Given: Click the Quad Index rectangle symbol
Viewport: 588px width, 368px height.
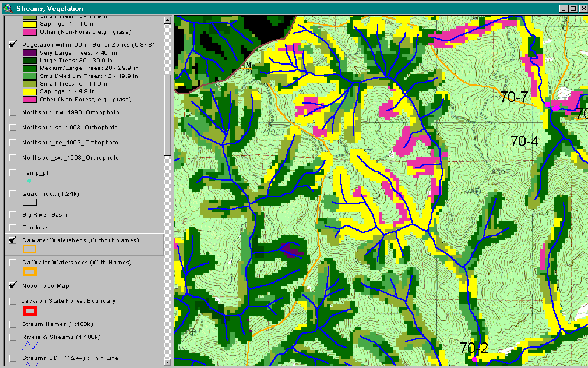Looking at the screenshot, I should 30,202.
